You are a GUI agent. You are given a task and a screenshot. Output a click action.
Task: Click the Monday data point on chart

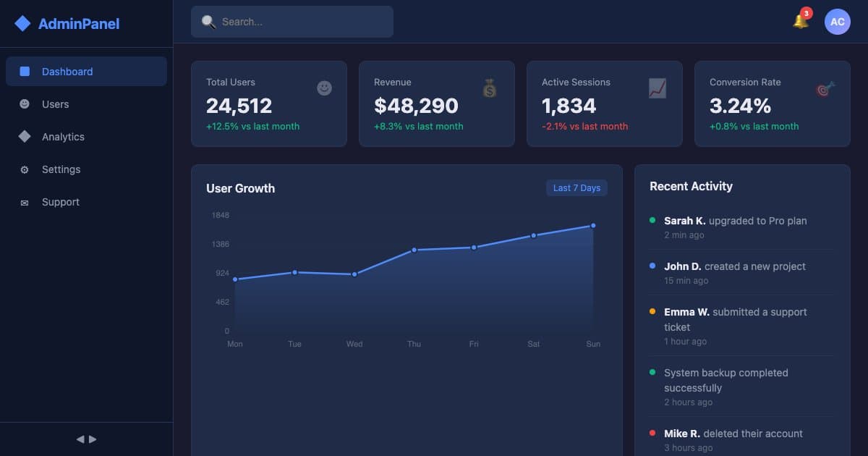[x=235, y=279]
